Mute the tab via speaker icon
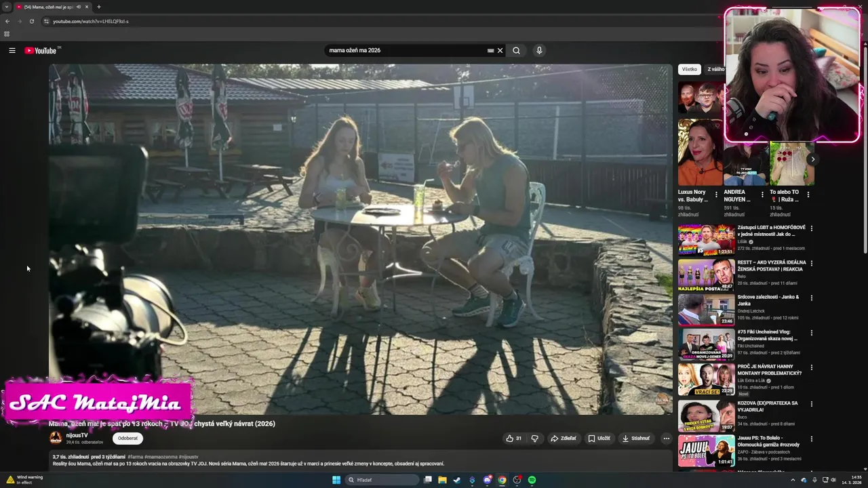This screenshot has height=488, width=868. 79,7
